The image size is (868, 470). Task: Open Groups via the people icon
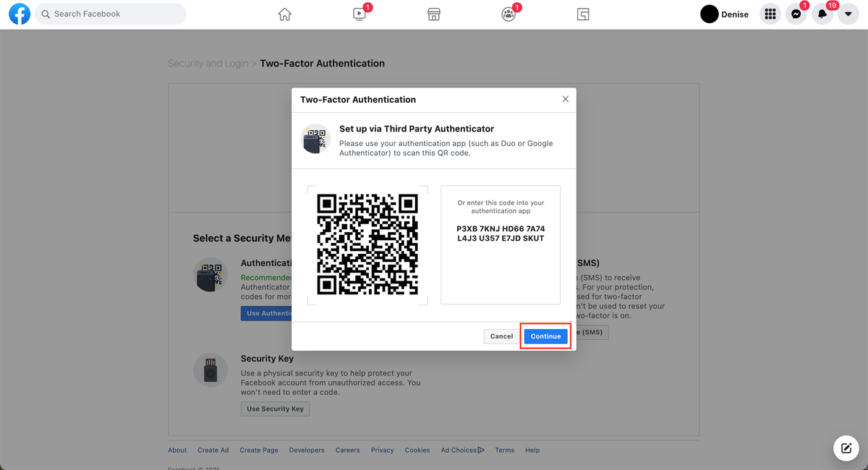(x=508, y=14)
